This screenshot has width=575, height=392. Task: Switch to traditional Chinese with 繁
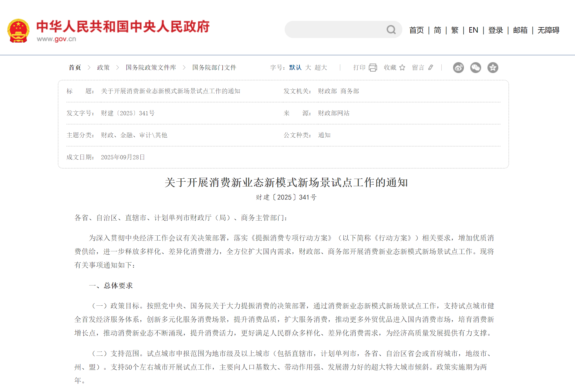[454, 30]
